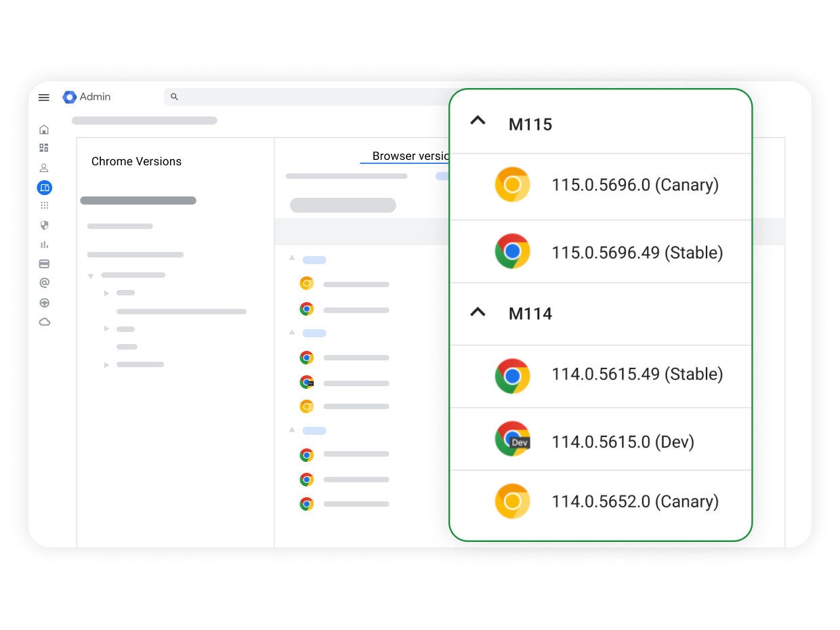Open the cloud storage sidebar icon
The image size is (840, 630).
[45, 322]
